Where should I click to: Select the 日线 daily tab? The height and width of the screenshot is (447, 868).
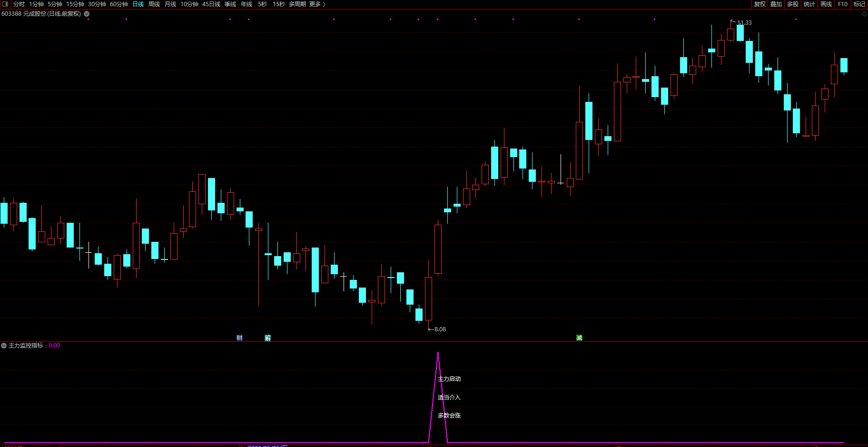pos(138,4)
